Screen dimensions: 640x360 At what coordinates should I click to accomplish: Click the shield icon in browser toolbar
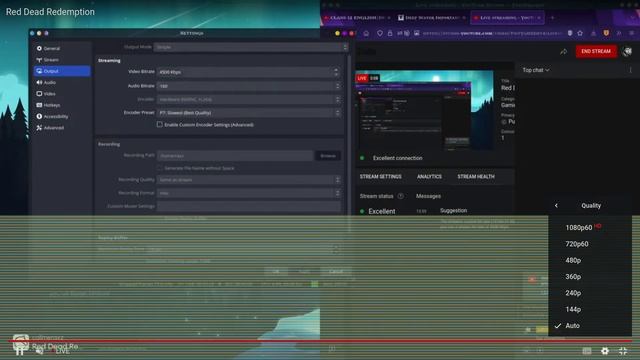click(380, 33)
